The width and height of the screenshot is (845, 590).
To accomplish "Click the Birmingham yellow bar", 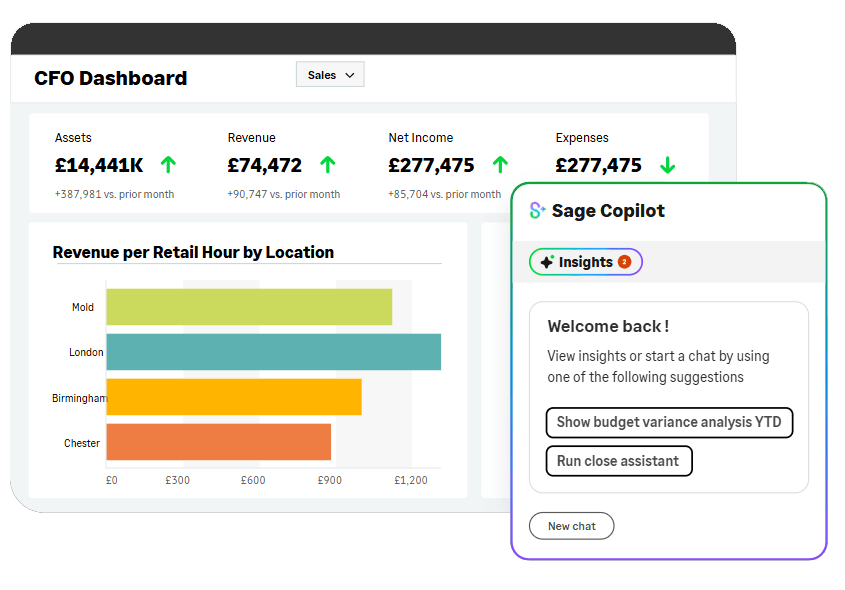I will pyautogui.click(x=234, y=397).
